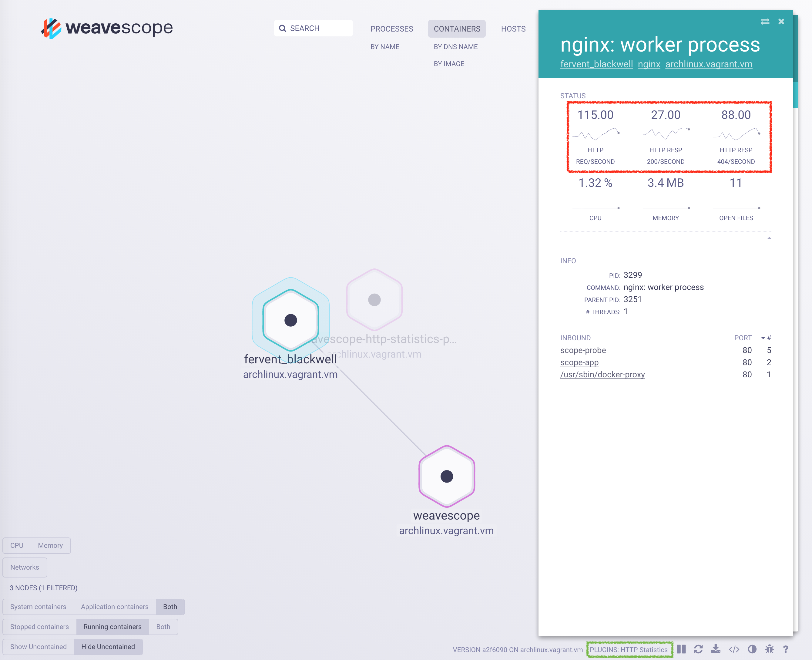The image size is (812, 660).
Task: Click the bug report icon
Action: point(770,649)
